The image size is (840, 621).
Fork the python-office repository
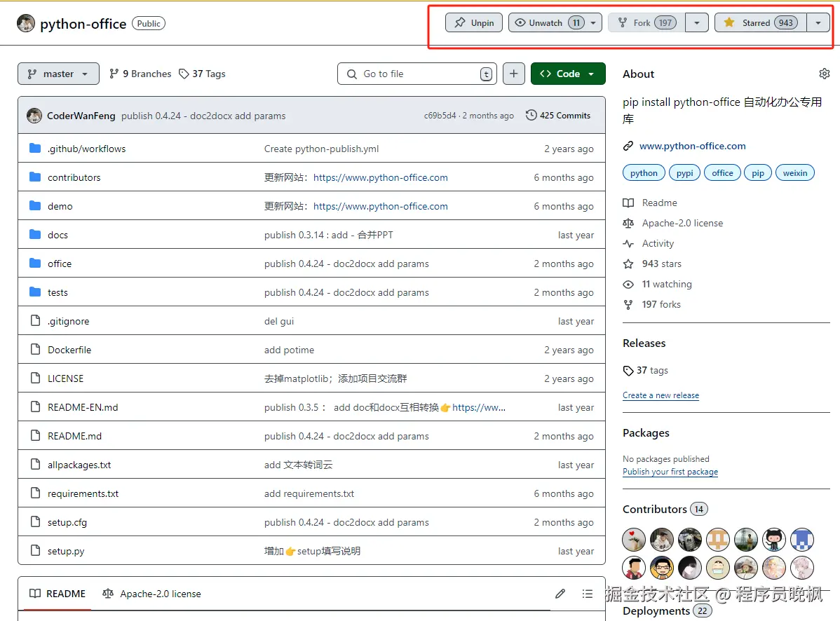click(x=646, y=22)
